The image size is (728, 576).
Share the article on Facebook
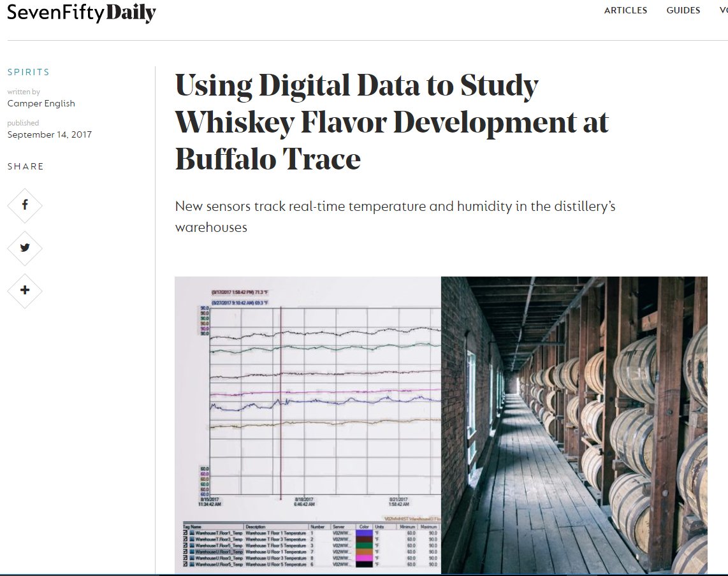coord(25,205)
